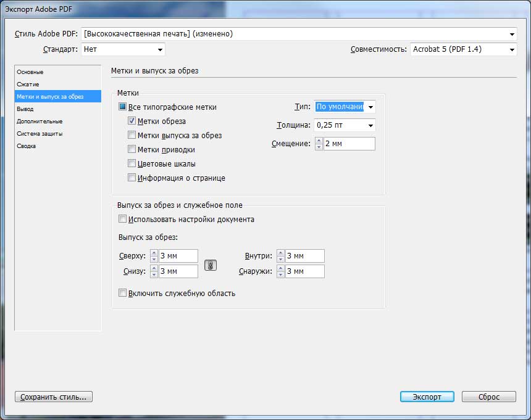Viewport: 531px width, 420px height.
Task: Open the Толщина dropdown
Action: pyautogui.click(x=345, y=125)
